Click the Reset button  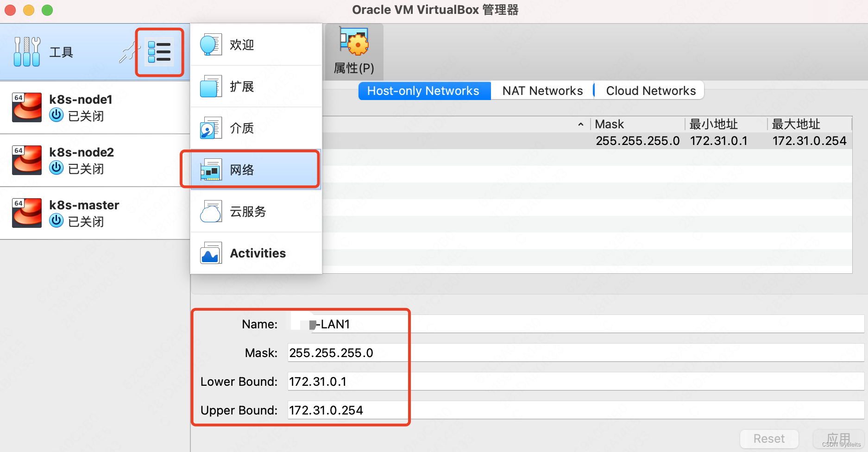(769, 439)
